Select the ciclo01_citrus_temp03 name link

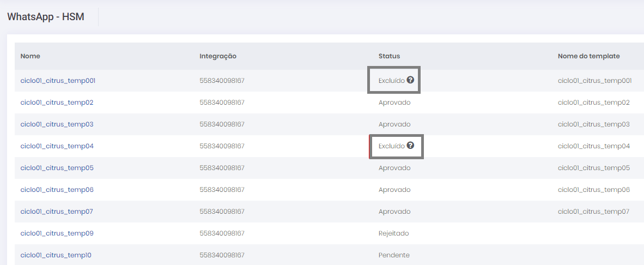click(57, 124)
